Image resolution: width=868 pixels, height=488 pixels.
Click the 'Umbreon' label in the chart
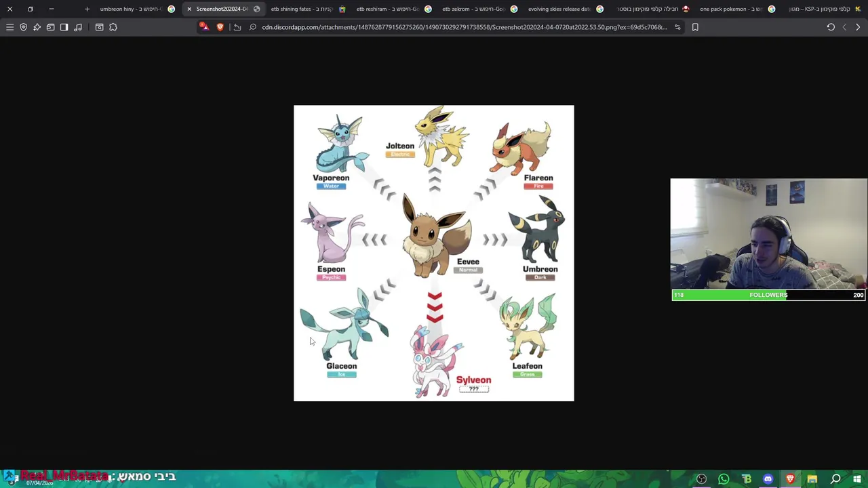coord(540,269)
